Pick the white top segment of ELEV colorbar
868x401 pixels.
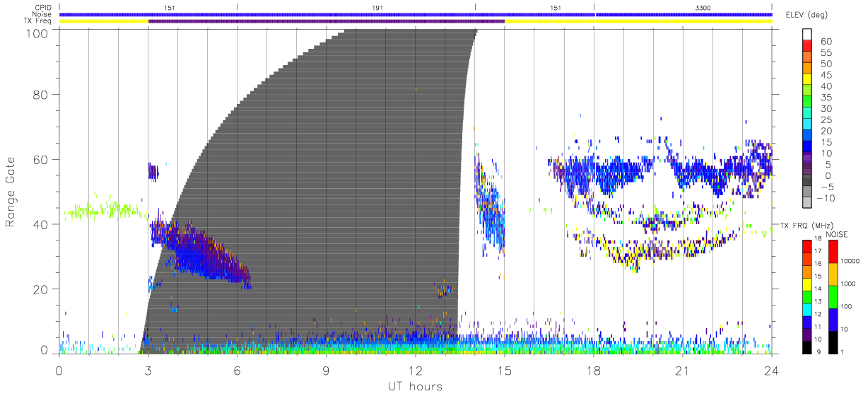(x=807, y=34)
